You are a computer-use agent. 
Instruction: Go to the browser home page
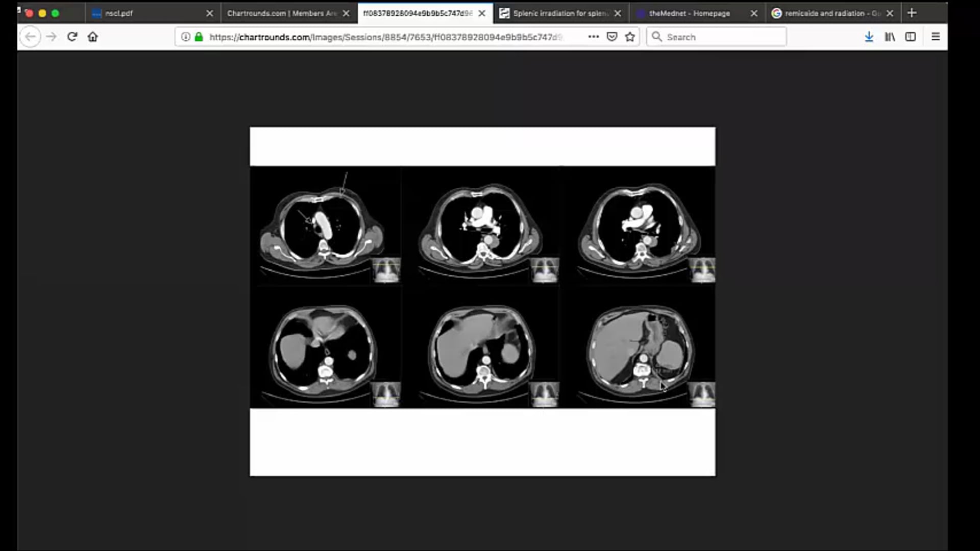point(92,36)
